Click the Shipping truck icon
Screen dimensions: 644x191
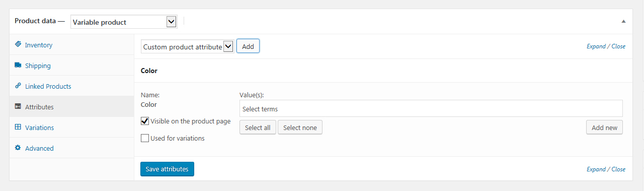(x=18, y=65)
